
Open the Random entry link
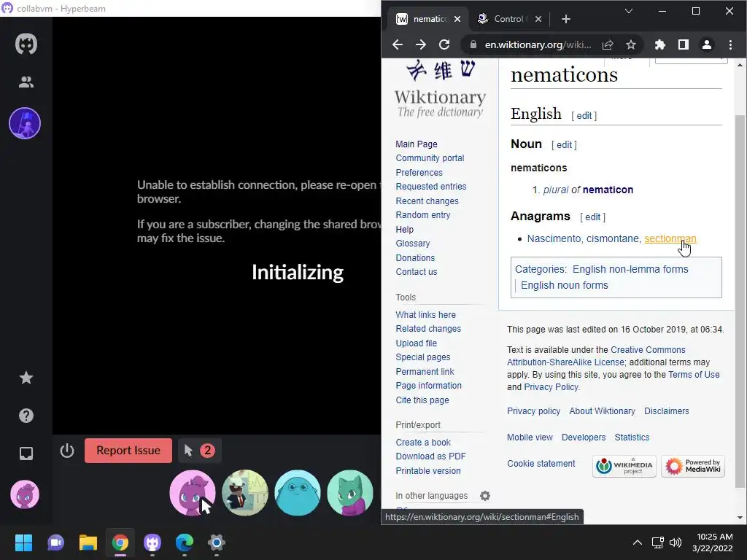(422, 215)
